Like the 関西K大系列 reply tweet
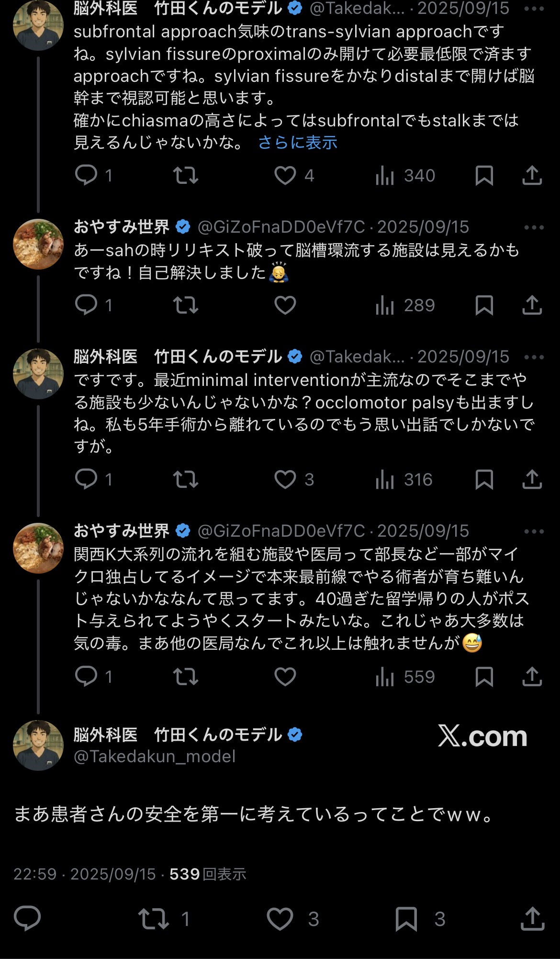This screenshot has width=560, height=959. (x=285, y=677)
